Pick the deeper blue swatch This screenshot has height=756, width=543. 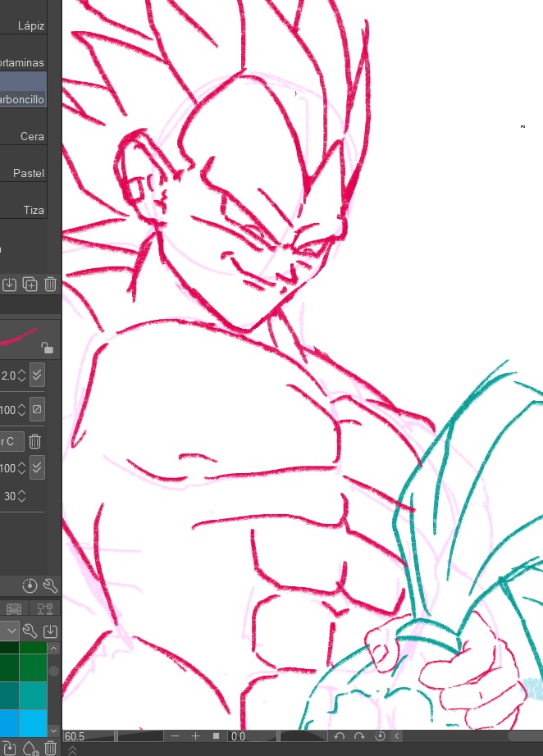point(9,722)
